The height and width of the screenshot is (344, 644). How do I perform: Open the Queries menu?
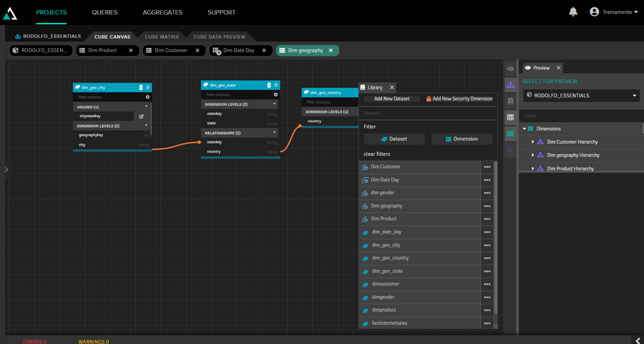click(105, 12)
